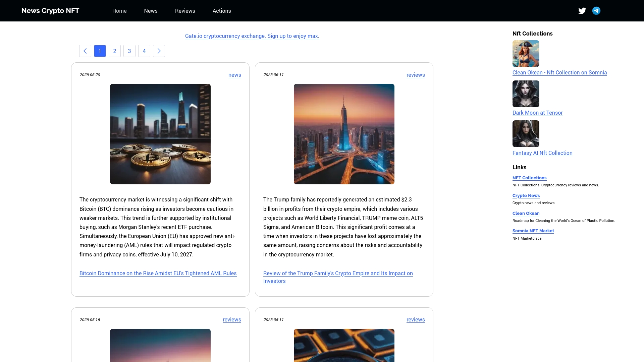Open the Trump crypto empire tower image
Image resolution: width=644 pixels, height=362 pixels.
coord(344,134)
